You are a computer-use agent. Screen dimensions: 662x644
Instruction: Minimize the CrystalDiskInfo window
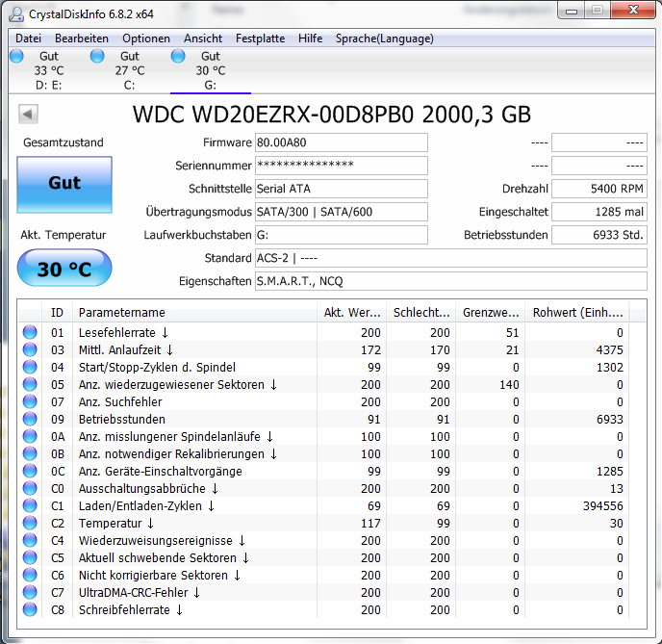[x=572, y=11]
